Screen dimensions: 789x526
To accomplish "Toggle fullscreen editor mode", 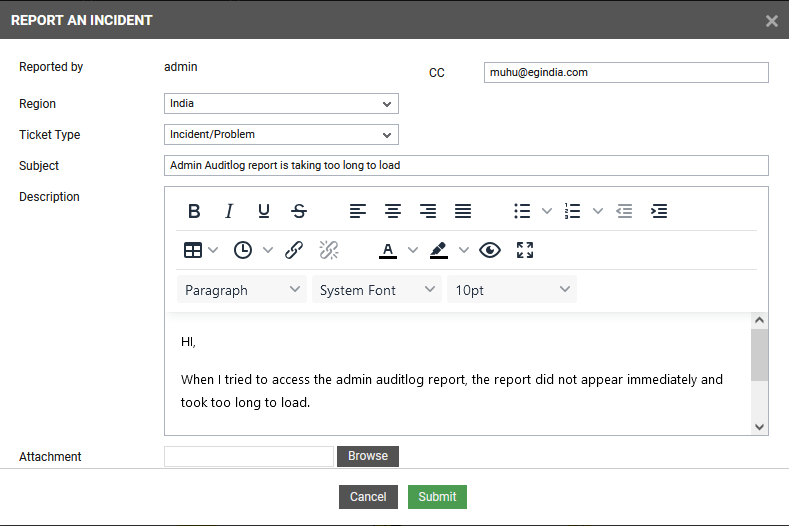I will coord(525,250).
